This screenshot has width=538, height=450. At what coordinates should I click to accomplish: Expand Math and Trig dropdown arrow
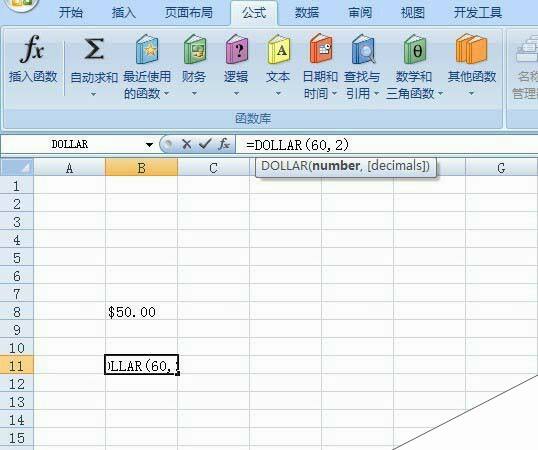(441, 93)
